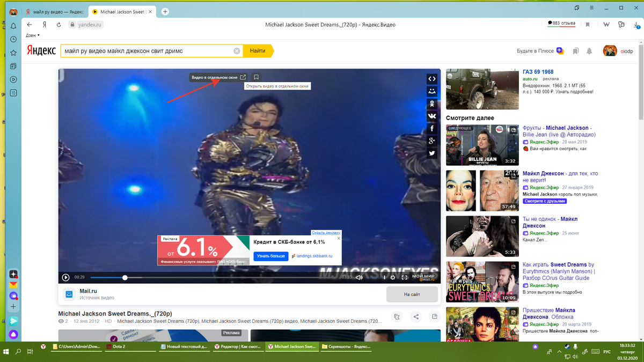
Task: Open video in separate window button
Action: (219, 77)
